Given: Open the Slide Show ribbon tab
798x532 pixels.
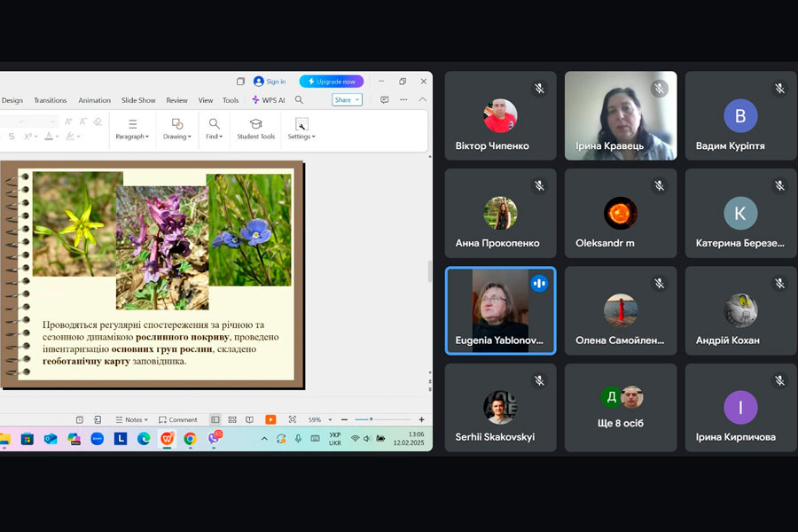Looking at the screenshot, I should click(138, 100).
